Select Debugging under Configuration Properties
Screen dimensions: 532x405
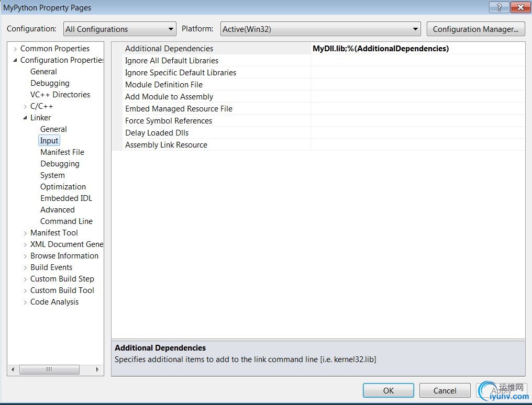pyautogui.click(x=50, y=83)
